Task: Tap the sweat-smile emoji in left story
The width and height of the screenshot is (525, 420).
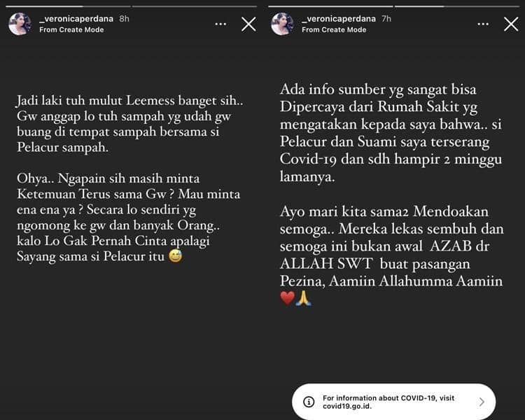Action: pos(176,256)
